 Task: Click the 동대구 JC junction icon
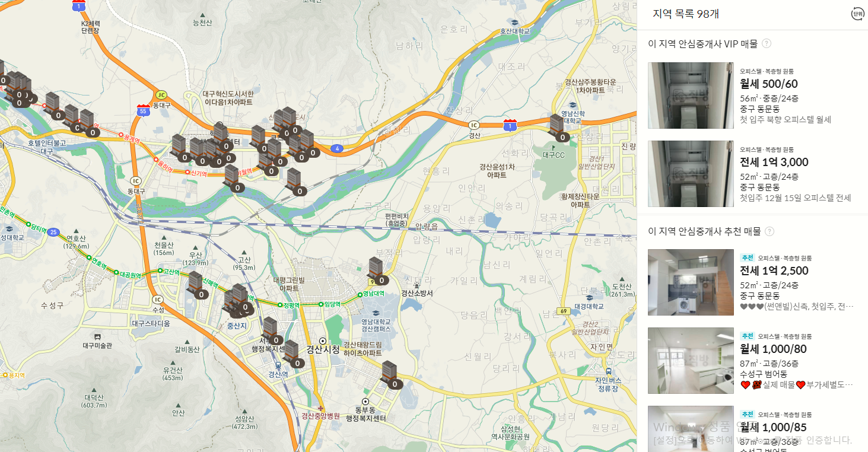click(161, 95)
